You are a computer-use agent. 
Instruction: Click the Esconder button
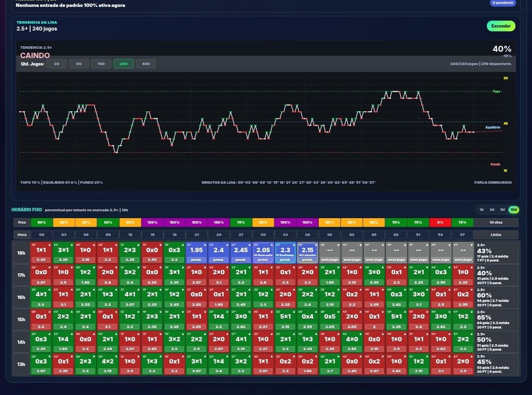coord(501,26)
